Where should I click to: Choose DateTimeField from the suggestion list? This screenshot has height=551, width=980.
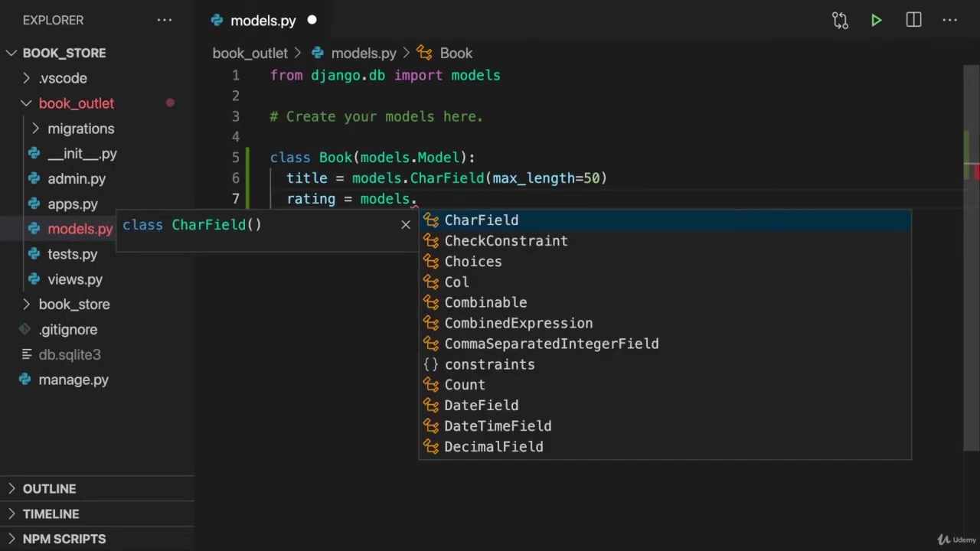tap(498, 426)
